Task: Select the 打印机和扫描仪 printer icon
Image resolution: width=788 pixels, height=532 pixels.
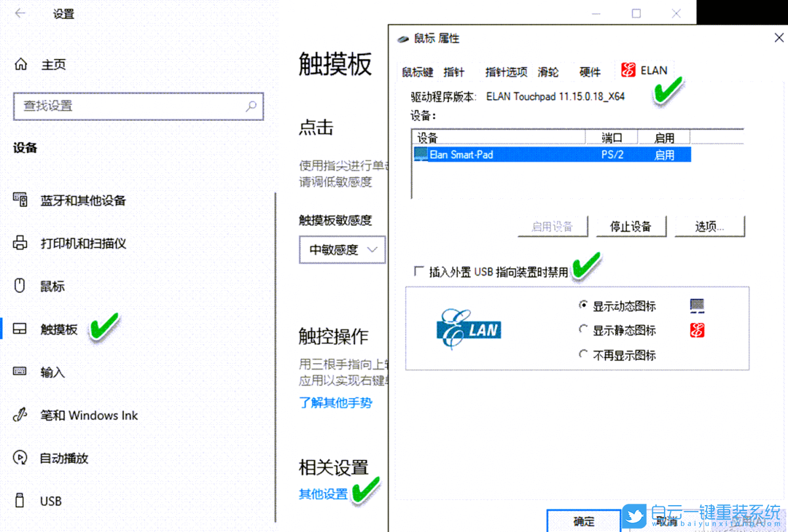Action: tap(18, 243)
